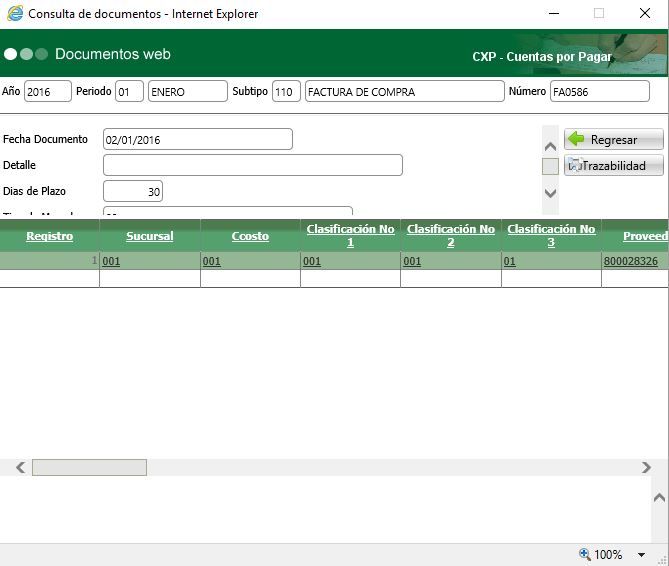Screen dimensions: 669x566
Task: Open Ccosto 001 link in row 1
Action: click(x=211, y=261)
